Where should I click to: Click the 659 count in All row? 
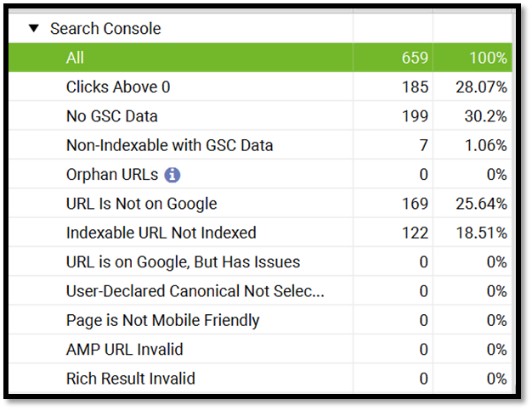coord(415,58)
